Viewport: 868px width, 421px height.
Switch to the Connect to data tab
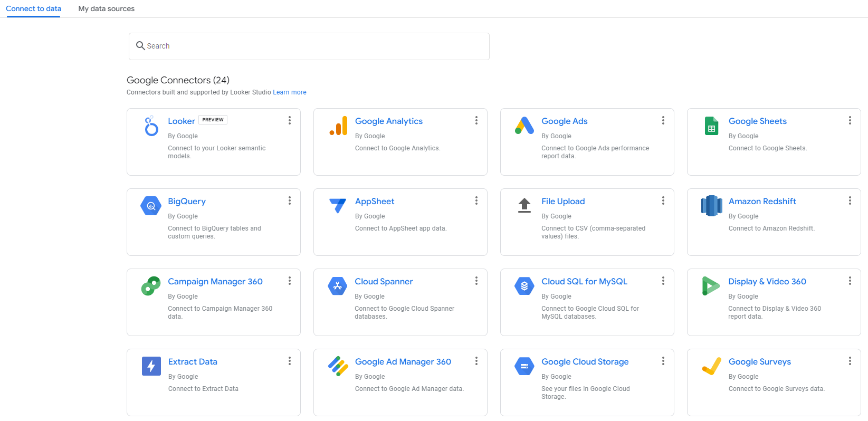coord(33,8)
